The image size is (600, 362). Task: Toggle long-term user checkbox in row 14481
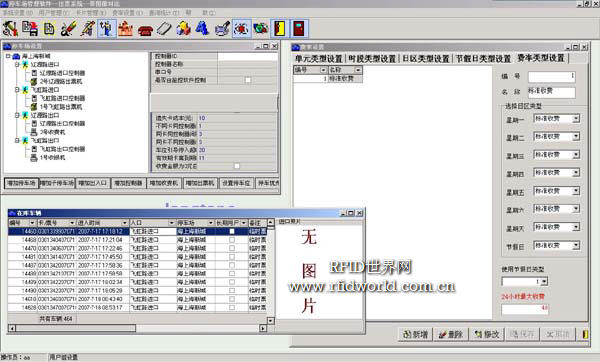(x=232, y=256)
